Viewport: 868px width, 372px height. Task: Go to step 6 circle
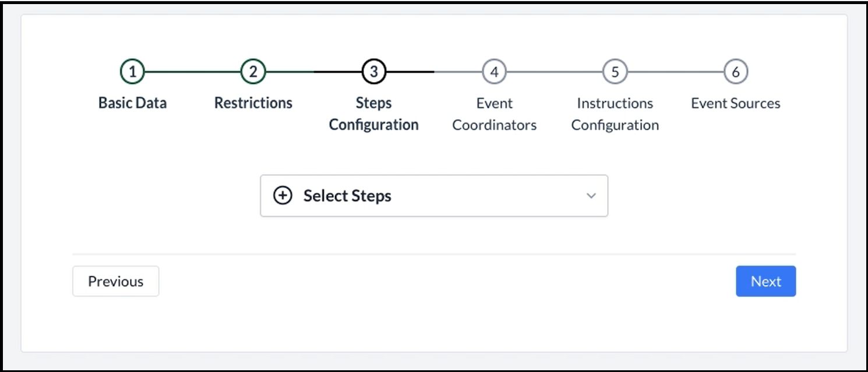click(x=735, y=72)
